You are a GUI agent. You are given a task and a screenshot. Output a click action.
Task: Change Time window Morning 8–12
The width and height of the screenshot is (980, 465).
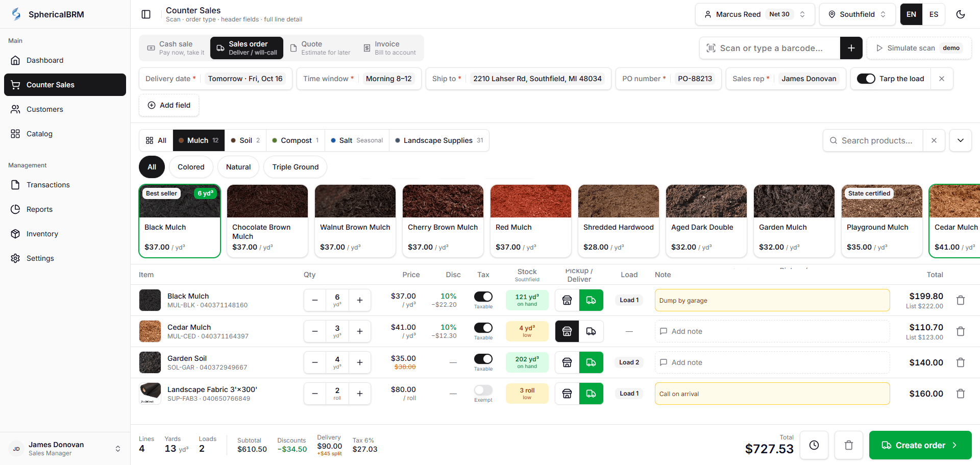click(389, 79)
